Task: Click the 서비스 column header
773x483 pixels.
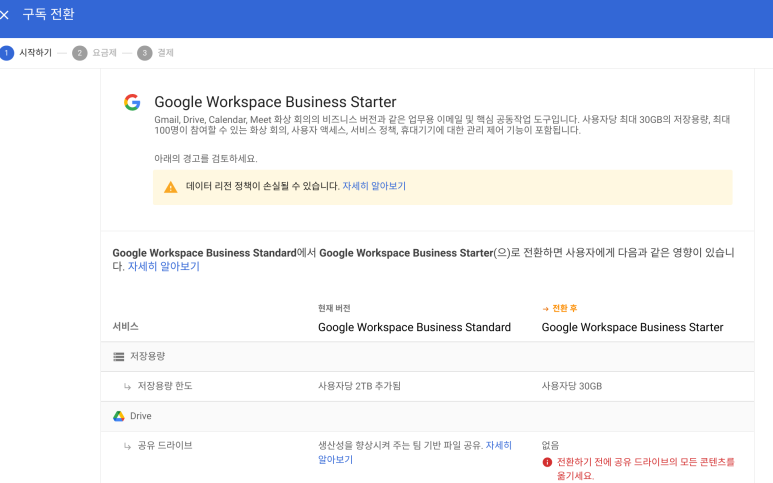Action: (x=126, y=326)
